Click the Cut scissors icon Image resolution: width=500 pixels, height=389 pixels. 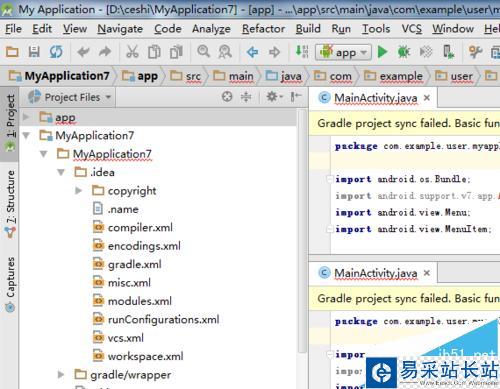132,52
